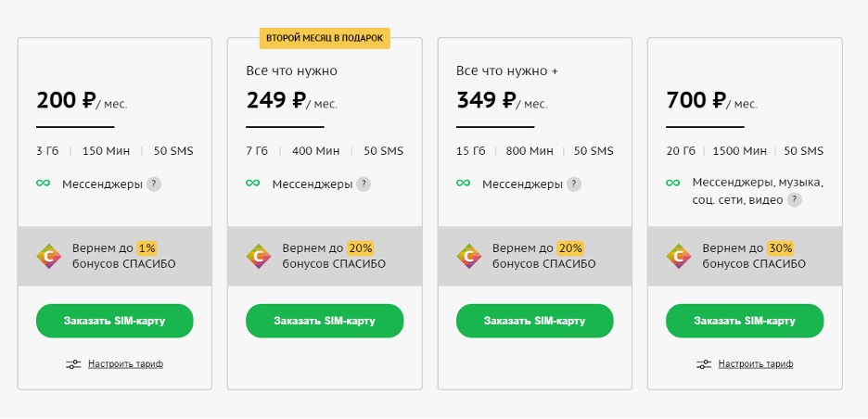Open the help tooltip in the 349 ₽ plan
868x419 pixels.
(x=574, y=184)
